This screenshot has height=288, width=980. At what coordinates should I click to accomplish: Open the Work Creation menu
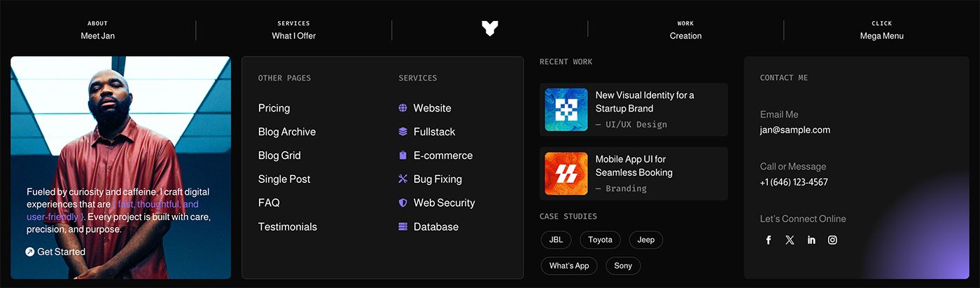[685, 30]
